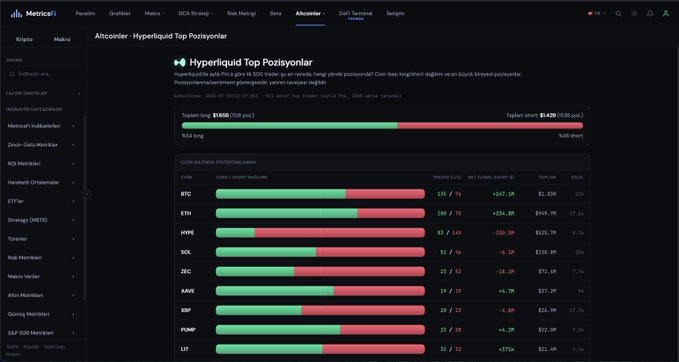The height and width of the screenshot is (362, 679).
Task: Click BTC net value +247.1M
Action: coord(503,194)
